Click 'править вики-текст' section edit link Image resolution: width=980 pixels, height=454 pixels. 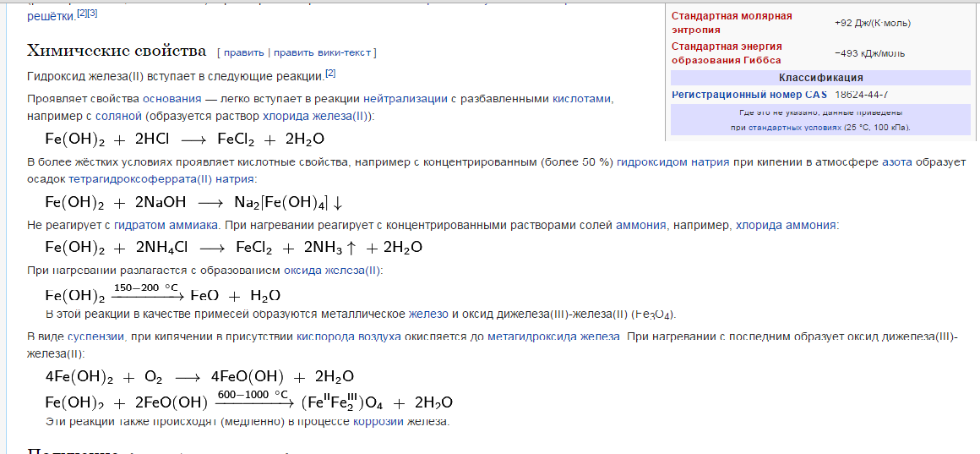pyautogui.click(x=322, y=52)
